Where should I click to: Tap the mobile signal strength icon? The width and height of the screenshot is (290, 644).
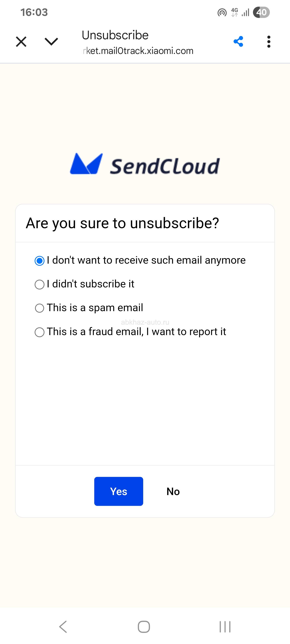[245, 12]
